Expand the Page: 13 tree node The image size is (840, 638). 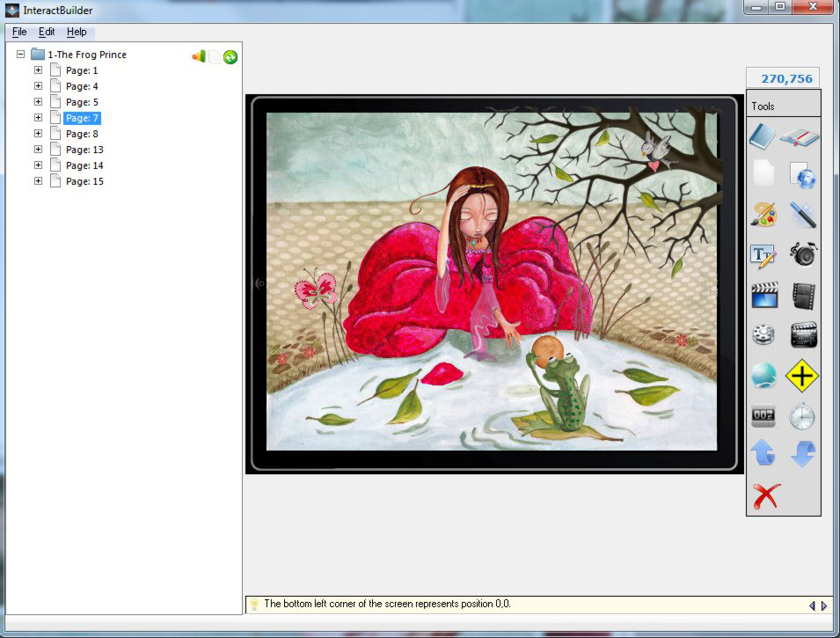38,149
